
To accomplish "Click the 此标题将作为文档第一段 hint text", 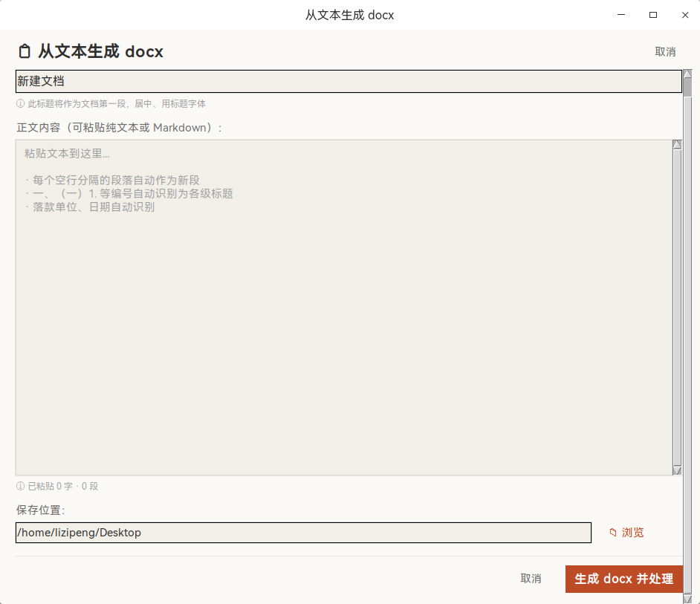I will pyautogui.click(x=117, y=103).
